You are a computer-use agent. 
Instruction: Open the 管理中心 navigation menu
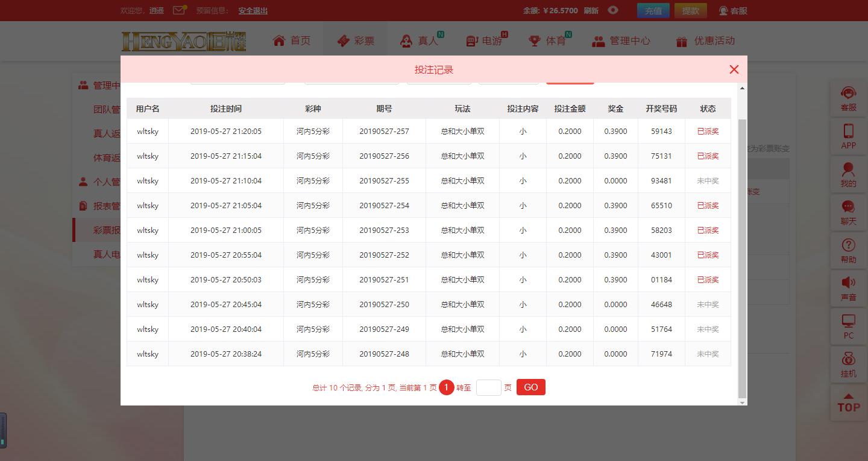click(621, 40)
